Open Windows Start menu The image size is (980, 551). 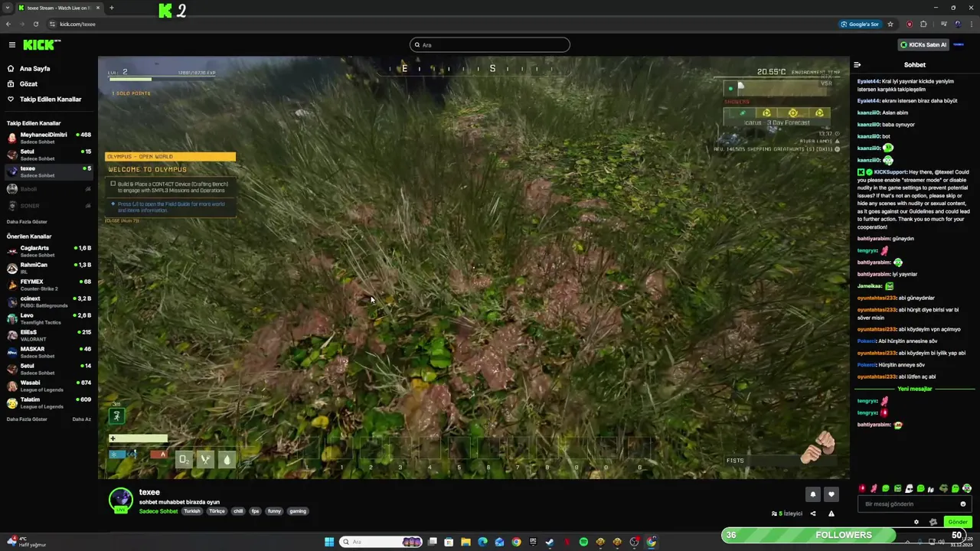click(x=329, y=542)
